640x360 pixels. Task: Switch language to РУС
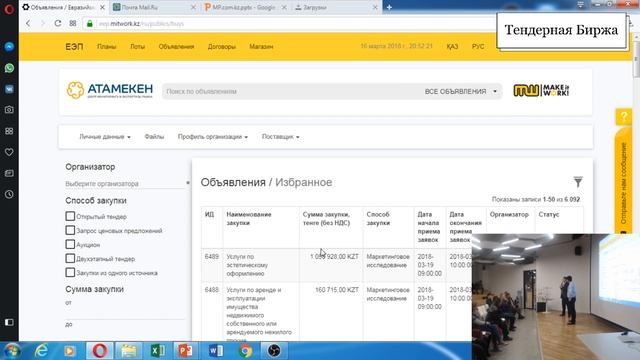[478, 47]
